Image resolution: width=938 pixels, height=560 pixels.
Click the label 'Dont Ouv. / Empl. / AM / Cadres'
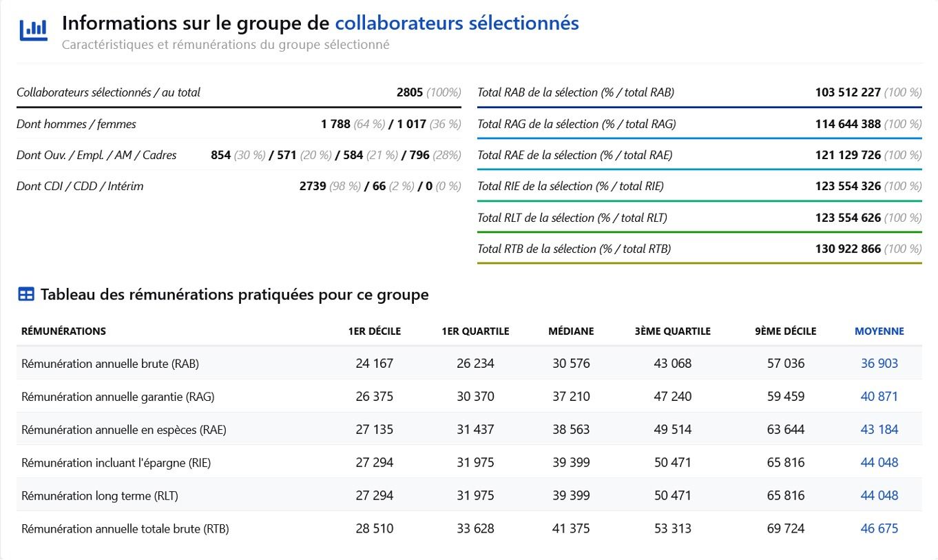pos(96,155)
